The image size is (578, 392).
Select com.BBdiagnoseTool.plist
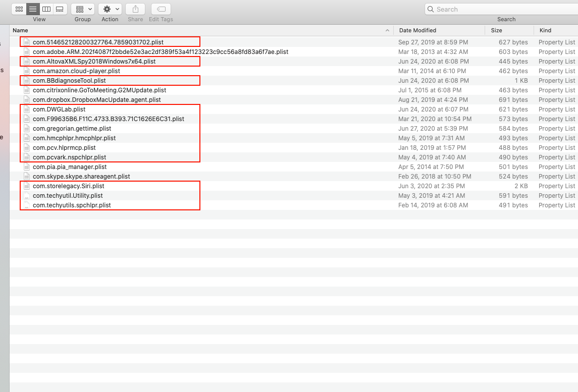click(x=69, y=80)
